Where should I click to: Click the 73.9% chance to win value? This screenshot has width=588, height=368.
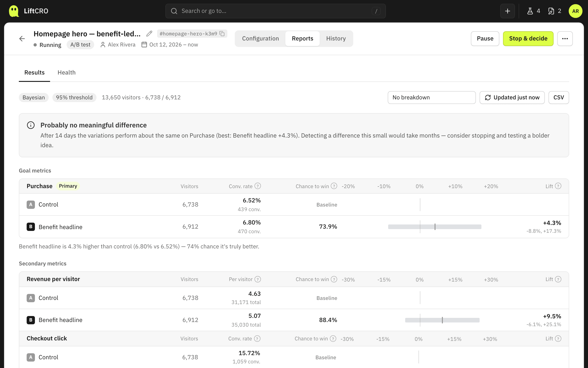pyautogui.click(x=328, y=227)
